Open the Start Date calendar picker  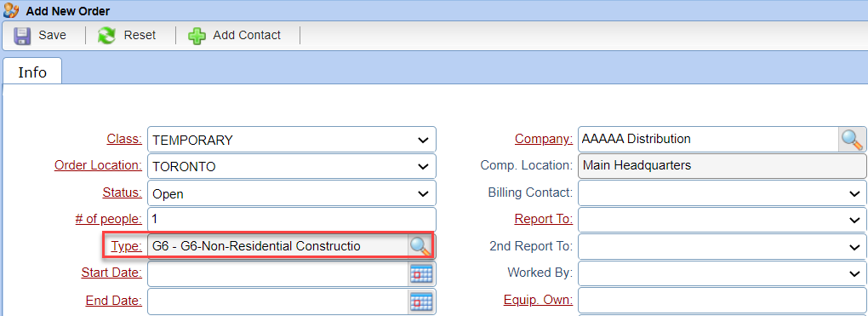click(x=421, y=273)
